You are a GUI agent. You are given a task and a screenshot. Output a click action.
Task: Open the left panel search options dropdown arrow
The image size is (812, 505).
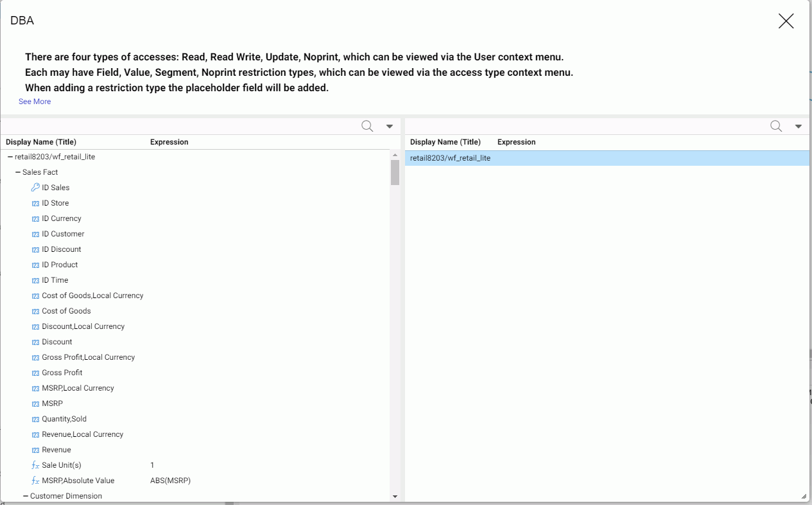(389, 127)
